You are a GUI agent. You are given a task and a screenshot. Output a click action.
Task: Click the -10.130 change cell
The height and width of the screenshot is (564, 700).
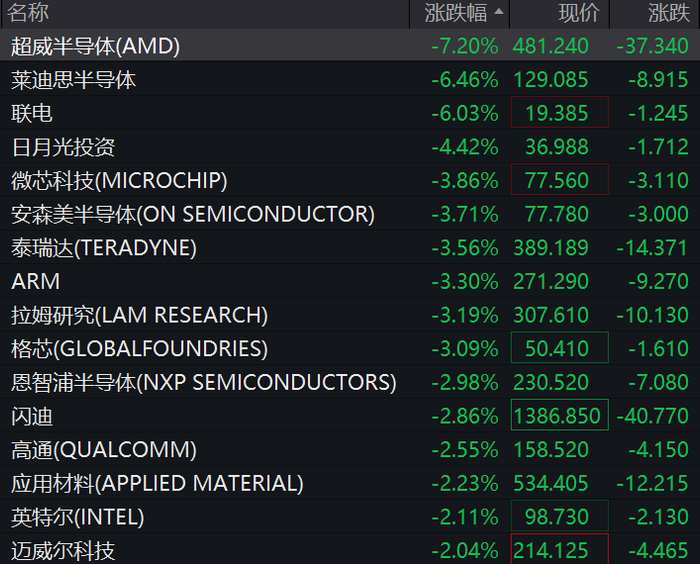point(652,315)
